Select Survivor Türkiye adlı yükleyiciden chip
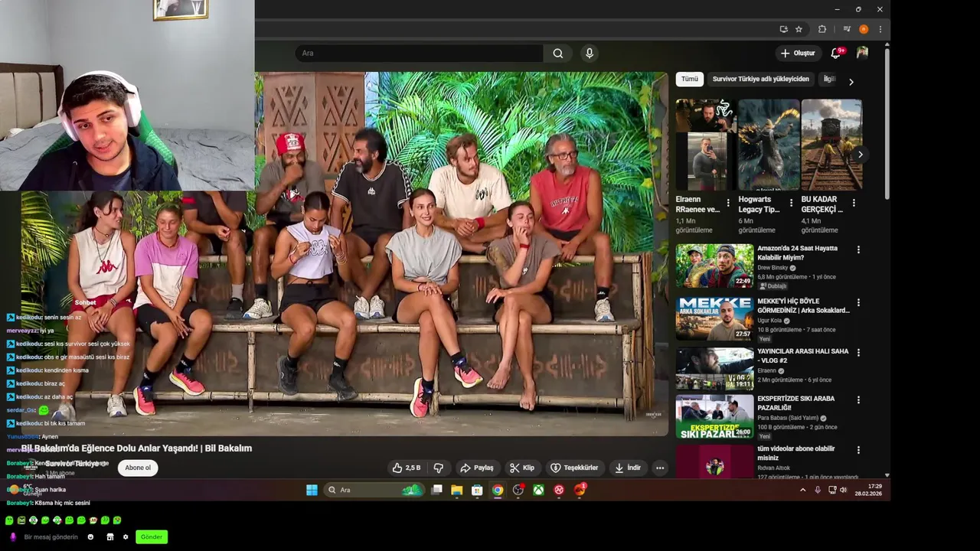The height and width of the screenshot is (551, 980). (x=760, y=79)
